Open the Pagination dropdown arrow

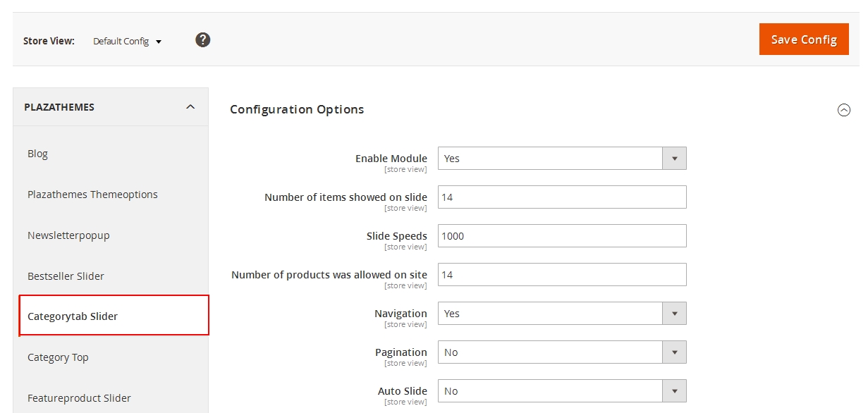pyautogui.click(x=675, y=352)
